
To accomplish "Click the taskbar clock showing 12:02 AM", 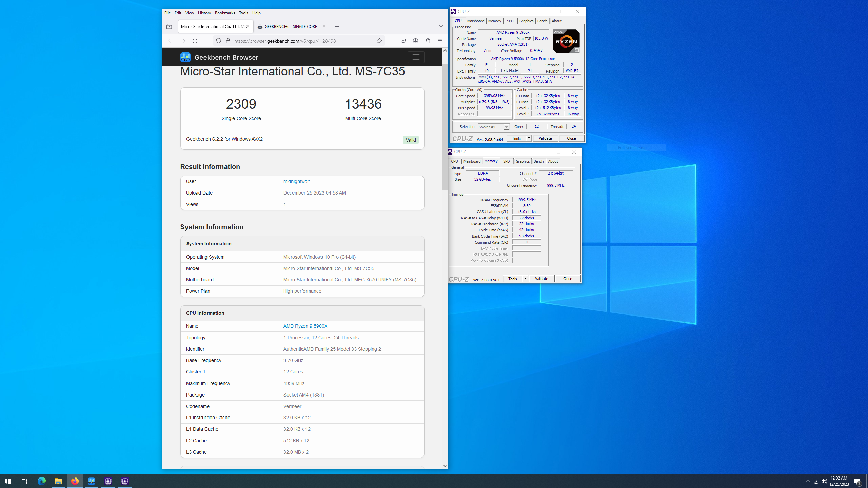I will click(839, 481).
